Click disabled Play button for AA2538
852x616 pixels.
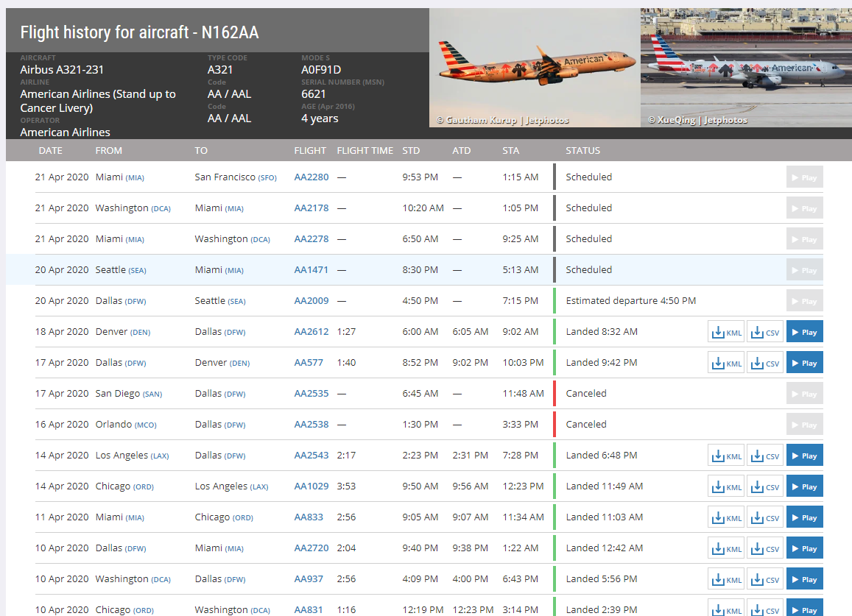[x=805, y=425]
